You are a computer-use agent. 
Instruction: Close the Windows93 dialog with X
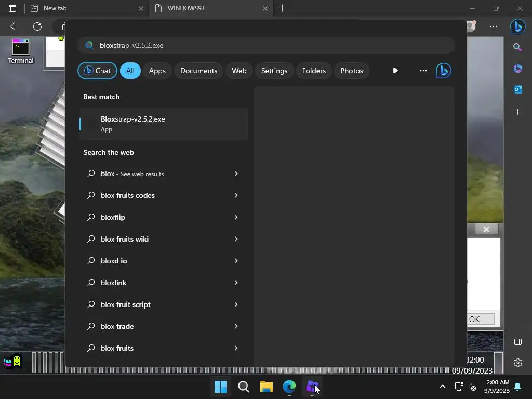point(486,229)
